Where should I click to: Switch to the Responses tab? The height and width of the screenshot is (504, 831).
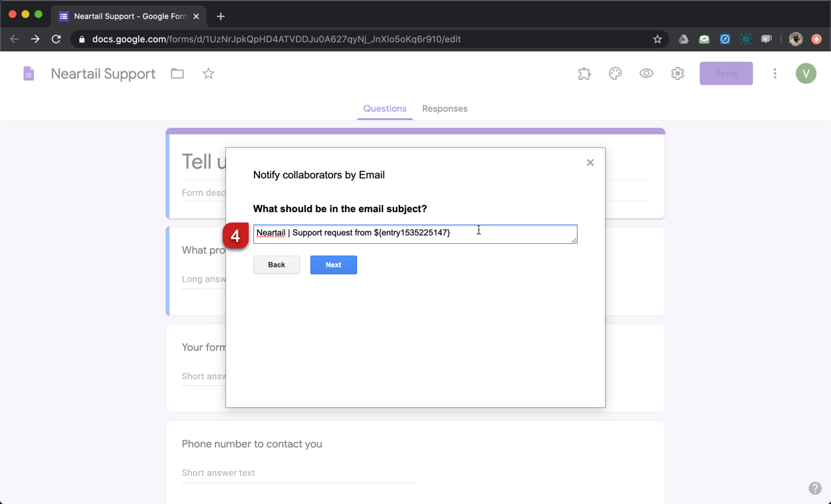point(445,108)
